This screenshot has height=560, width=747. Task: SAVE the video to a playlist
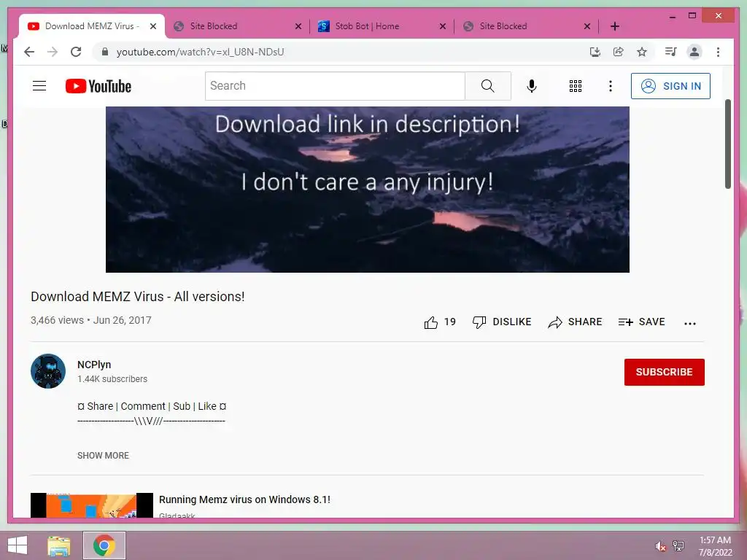641,322
